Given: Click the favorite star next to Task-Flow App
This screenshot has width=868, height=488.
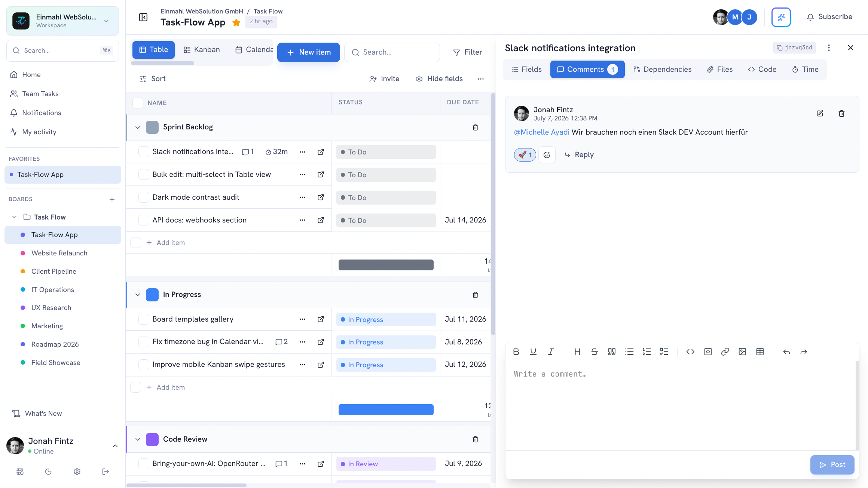Looking at the screenshot, I should pos(236,22).
